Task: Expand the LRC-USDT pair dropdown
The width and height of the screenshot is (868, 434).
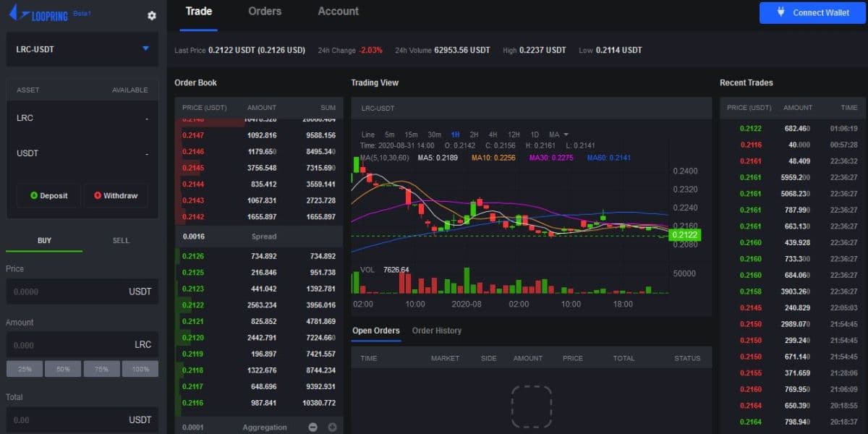Action: (145, 49)
